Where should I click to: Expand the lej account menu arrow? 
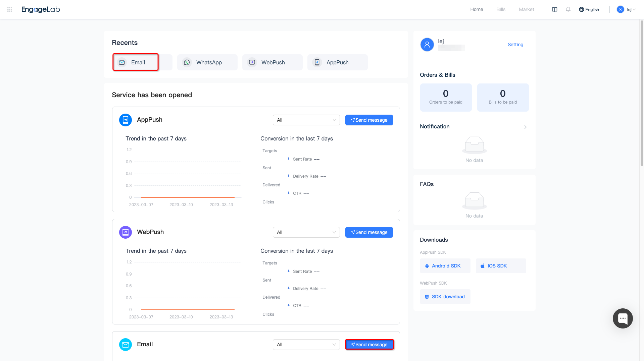point(634,9)
